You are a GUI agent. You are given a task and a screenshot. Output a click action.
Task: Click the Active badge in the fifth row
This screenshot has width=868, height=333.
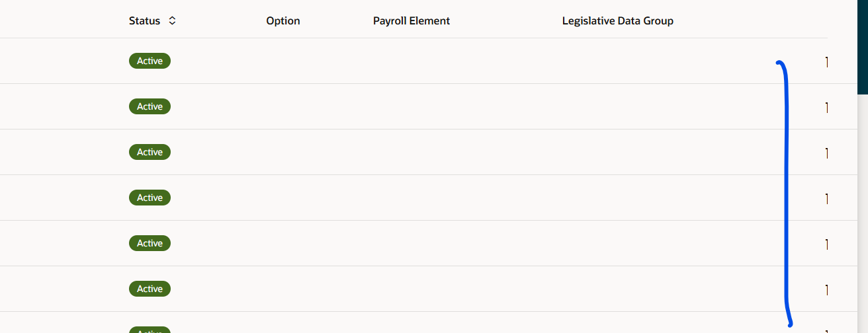pyautogui.click(x=150, y=243)
